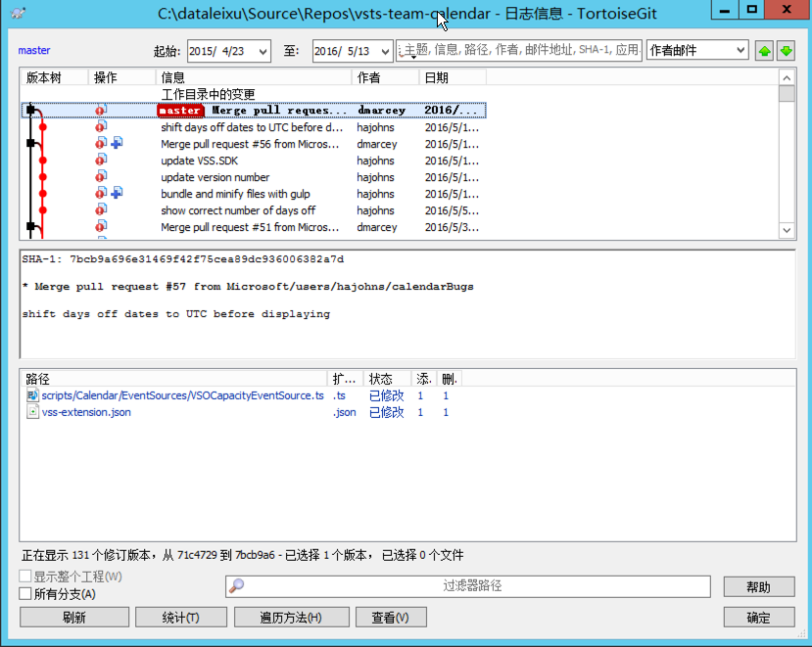Select the 'update version number' commit

point(254,177)
